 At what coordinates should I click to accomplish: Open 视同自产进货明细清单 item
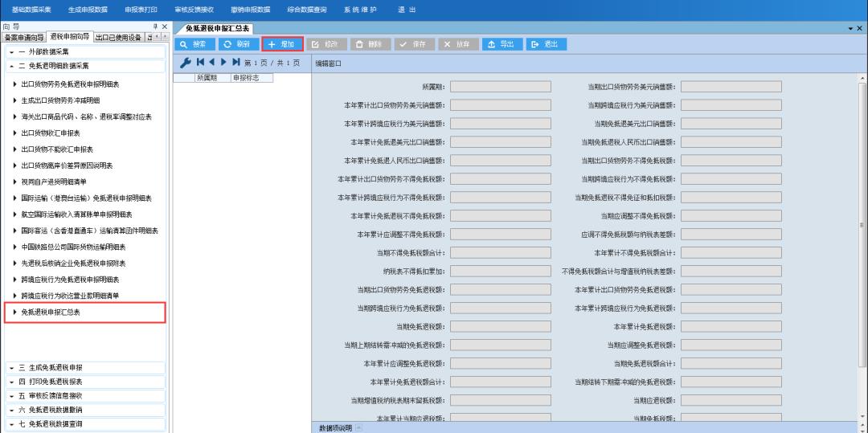(x=54, y=182)
